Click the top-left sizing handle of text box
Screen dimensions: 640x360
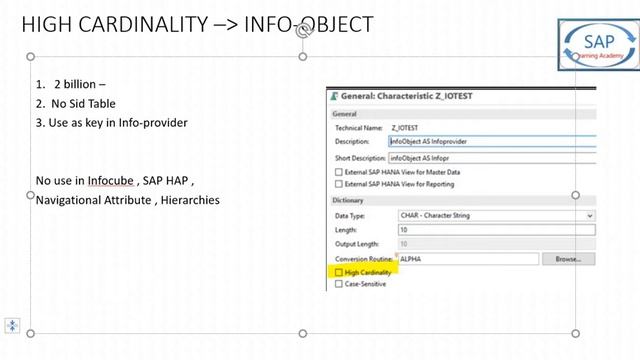click(x=31, y=57)
